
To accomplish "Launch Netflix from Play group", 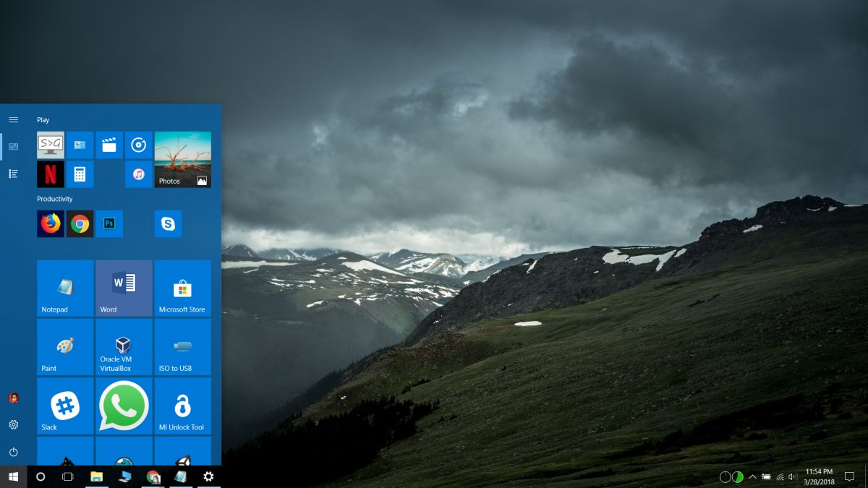I will 51,174.
